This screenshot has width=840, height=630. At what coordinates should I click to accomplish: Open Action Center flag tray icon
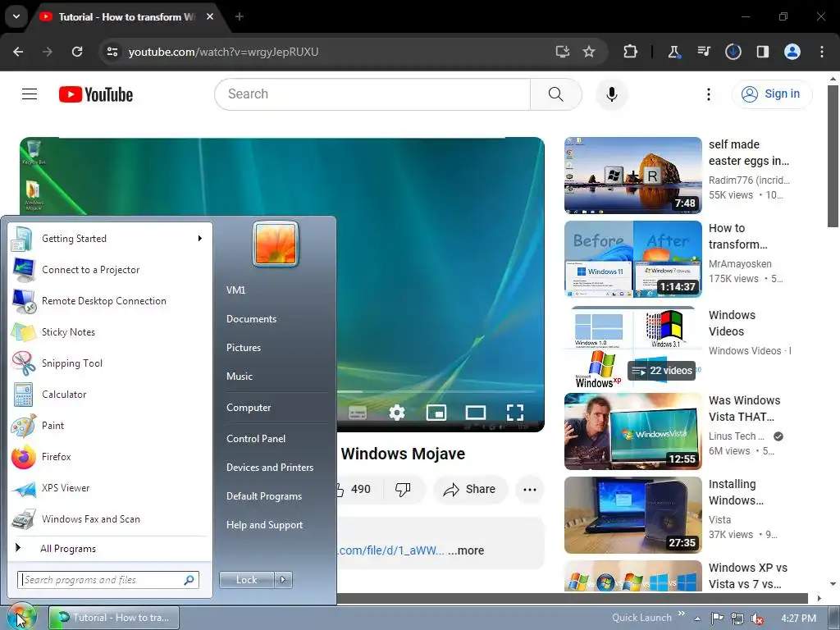click(x=717, y=619)
